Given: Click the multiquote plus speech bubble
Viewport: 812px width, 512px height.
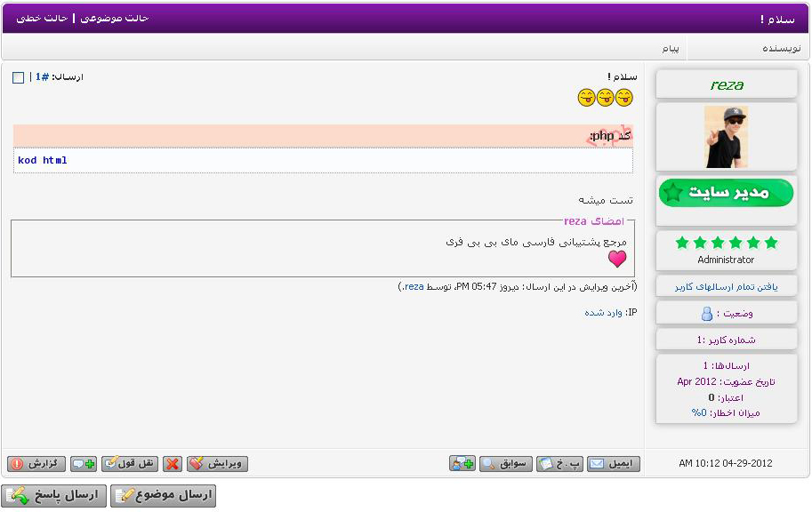Looking at the screenshot, I should point(84,463).
